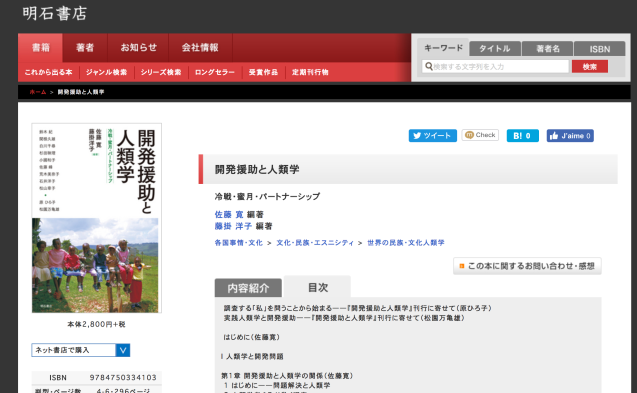Open 定期刊行物 submenu link
The width and height of the screenshot is (637, 393).
pos(310,72)
